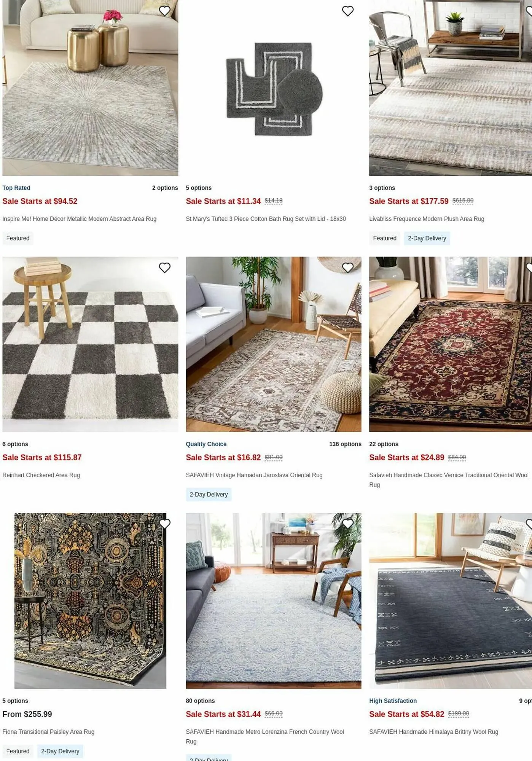The image size is (532, 761).
Task: Open Safavieh Handmade Classic Vernice rug link
Action: click(x=449, y=480)
